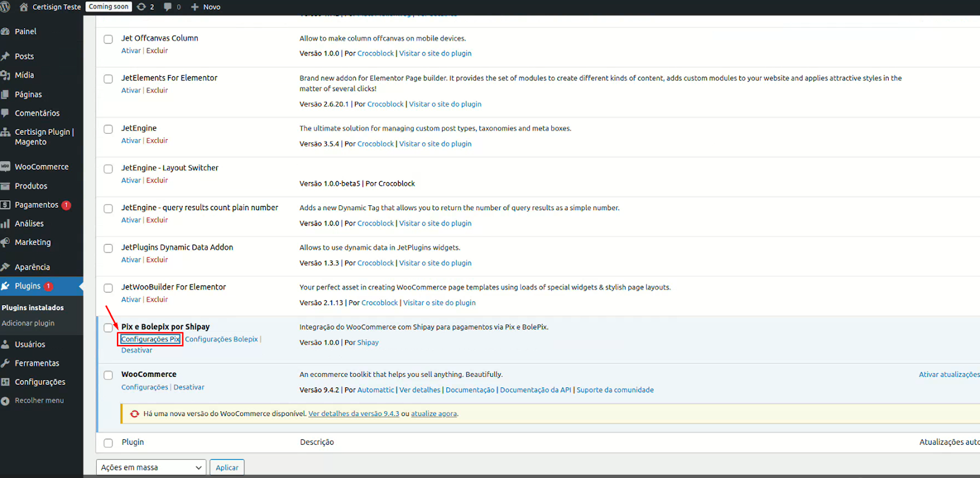Click the Certisign Plugin Magento icon
This screenshot has height=478, width=980.
pyautogui.click(x=5, y=132)
